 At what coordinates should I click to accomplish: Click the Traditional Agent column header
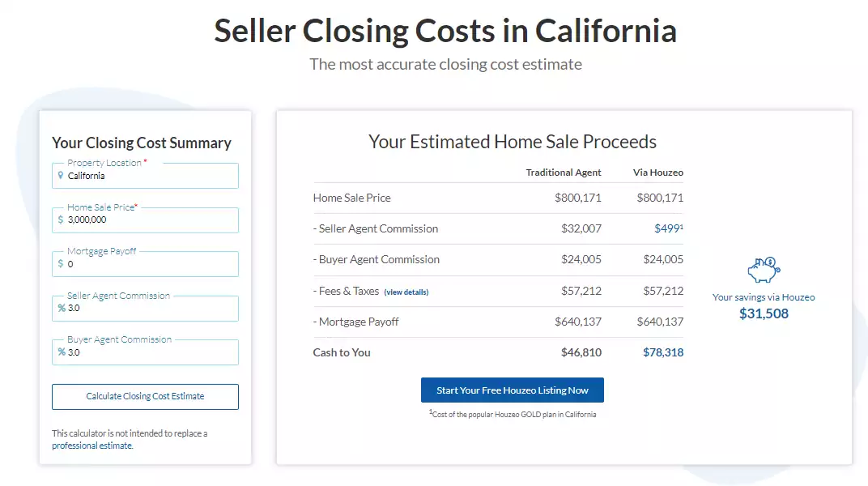click(564, 173)
